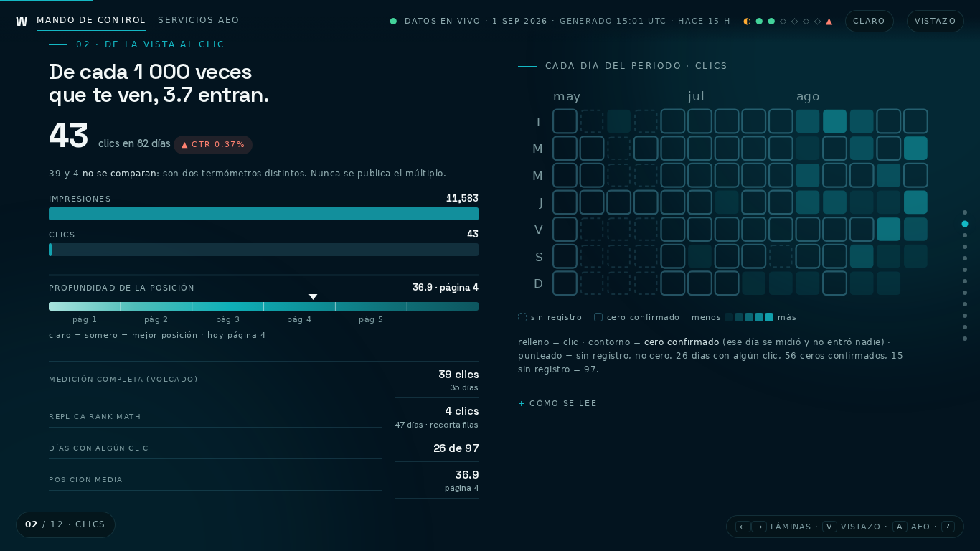Viewport: 980px width, 551px height.
Task: Click the half-filled orange status indicator
Action: [x=748, y=22]
